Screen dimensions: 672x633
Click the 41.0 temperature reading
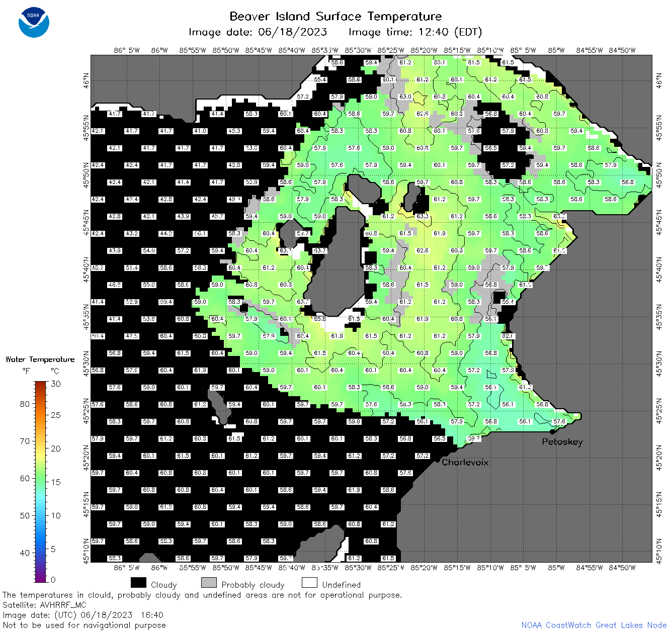coord(200,131)
